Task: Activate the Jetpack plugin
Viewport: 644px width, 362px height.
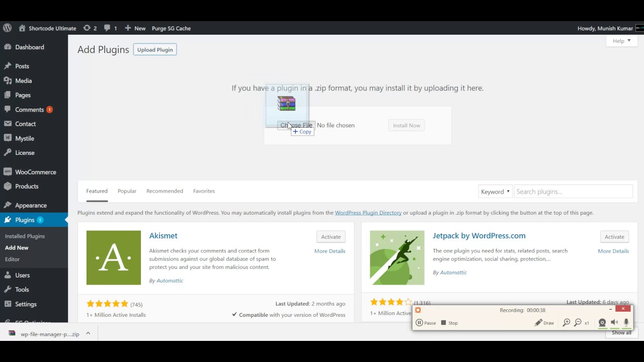Action: pos(614,237)
